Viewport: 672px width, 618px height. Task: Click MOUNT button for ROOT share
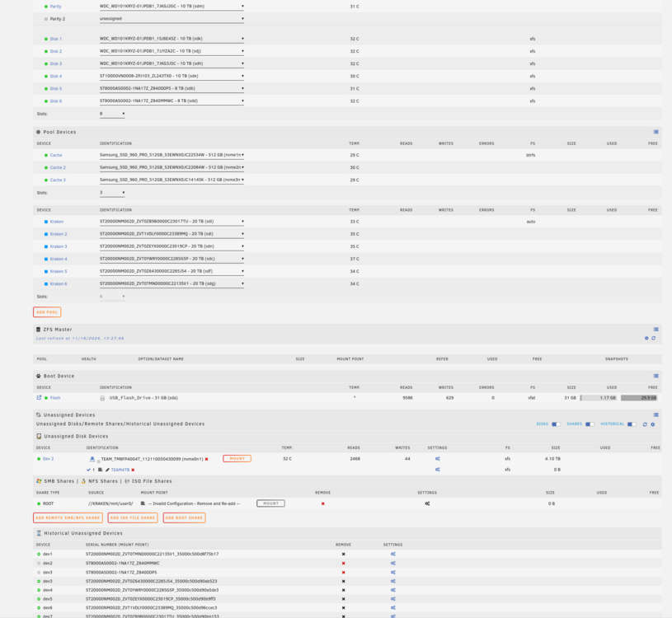tap(270, 503)
